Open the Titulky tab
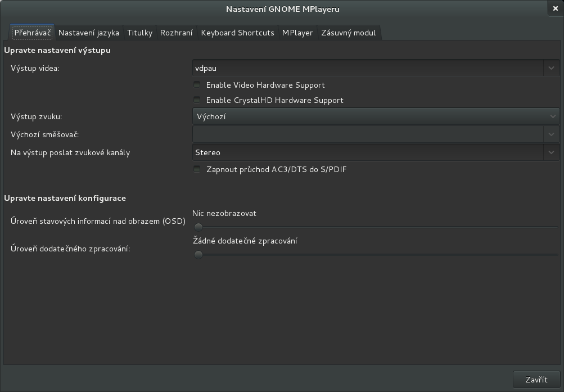This screenshot has height=392, width=564. 139,33
